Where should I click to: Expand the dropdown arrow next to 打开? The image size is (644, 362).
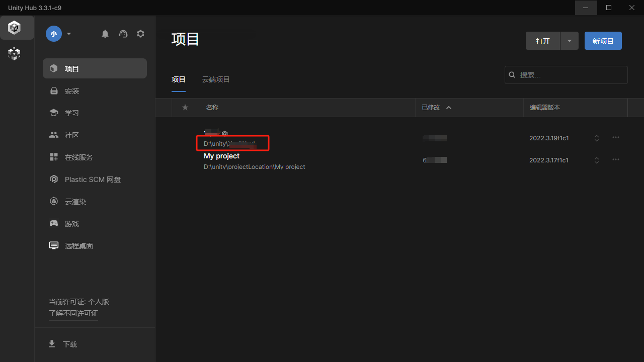[570, 41]
